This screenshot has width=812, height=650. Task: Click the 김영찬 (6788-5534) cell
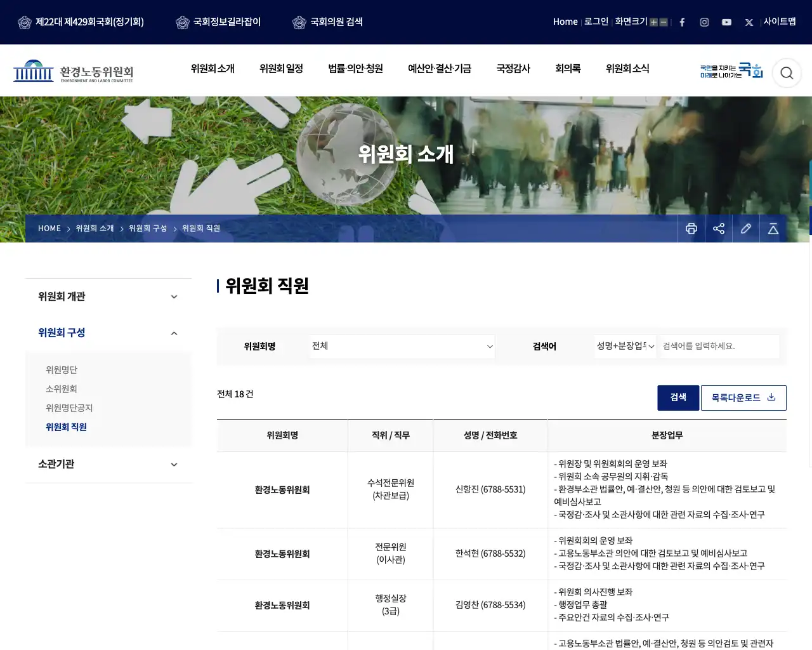point(490,605)
